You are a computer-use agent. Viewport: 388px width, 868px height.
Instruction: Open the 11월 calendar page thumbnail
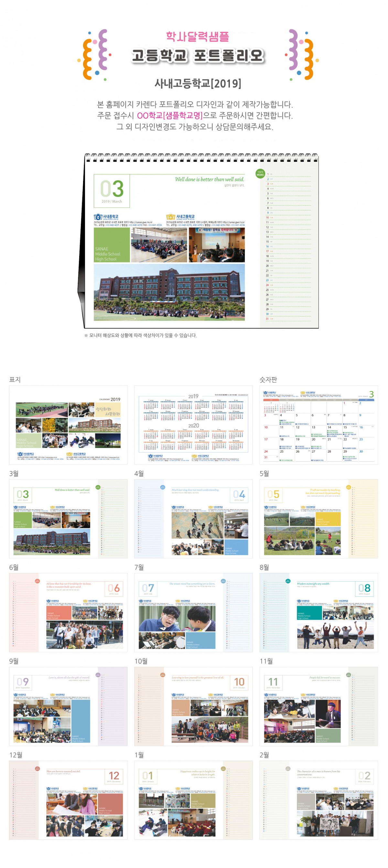318,706
